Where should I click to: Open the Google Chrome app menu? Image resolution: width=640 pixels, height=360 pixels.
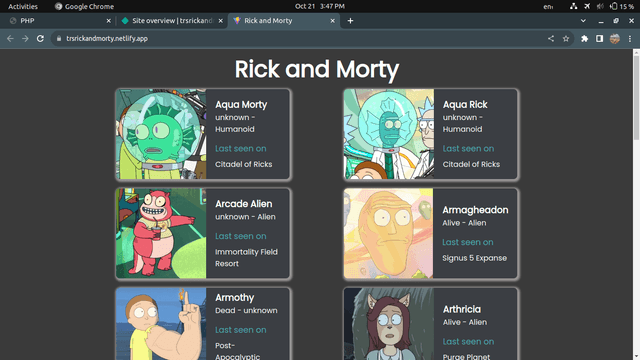click(84, 6)
